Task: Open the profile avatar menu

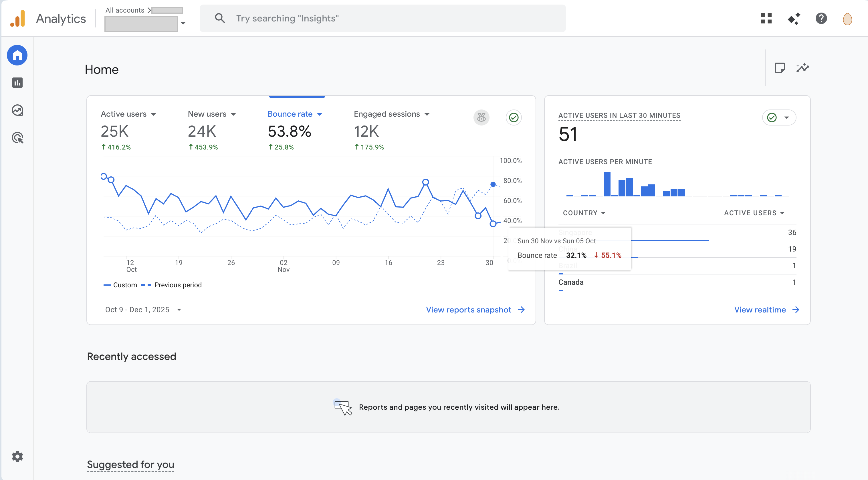Action: (847, 19)
